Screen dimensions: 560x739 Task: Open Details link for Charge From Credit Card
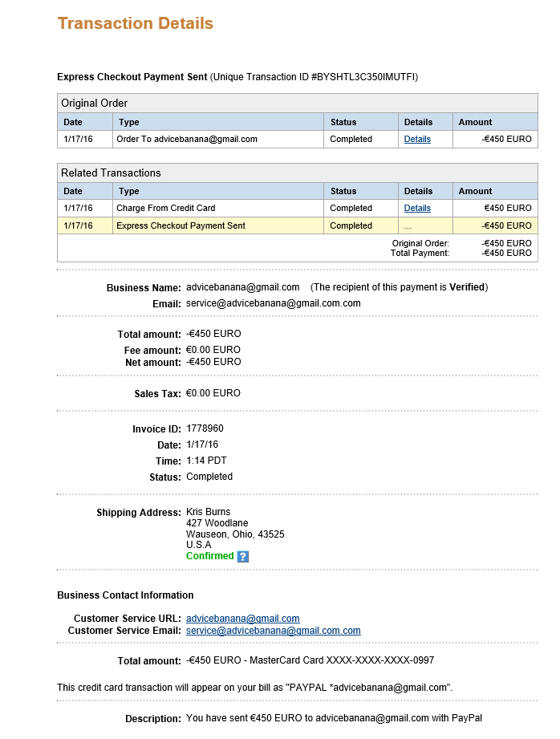[417, 208]
